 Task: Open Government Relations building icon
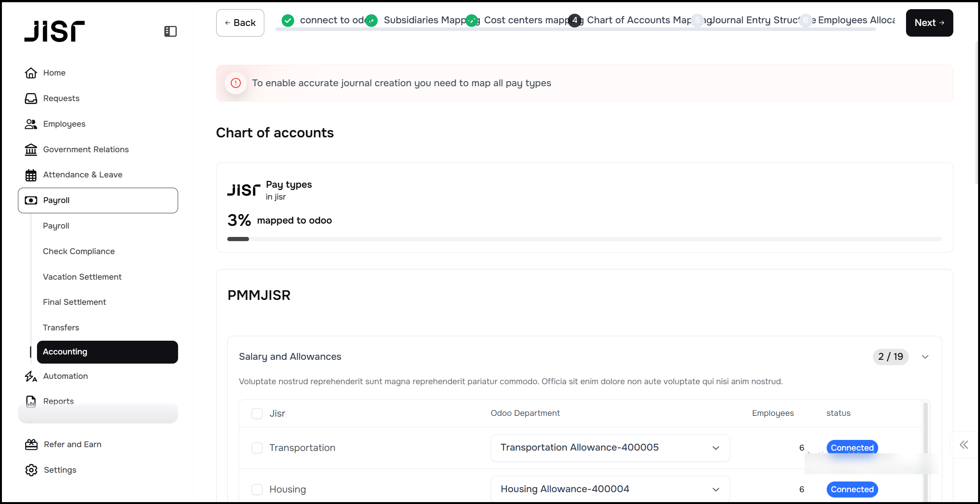pos(31,150)
